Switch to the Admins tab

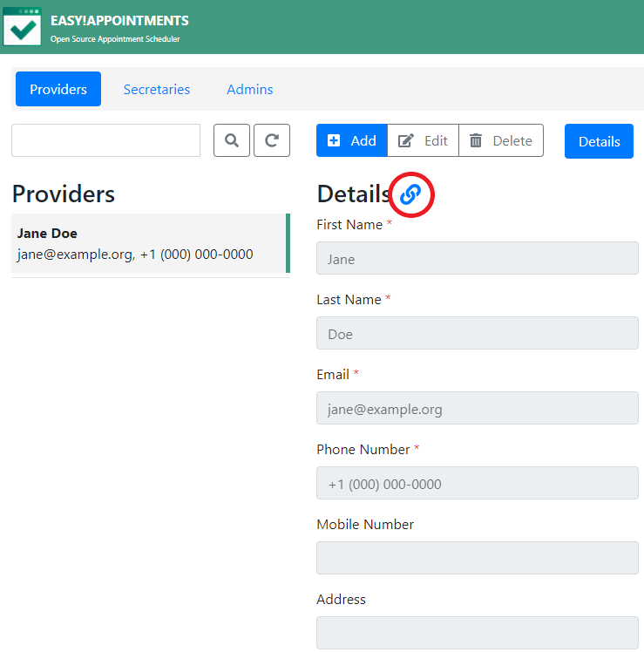tap(250, 90)
